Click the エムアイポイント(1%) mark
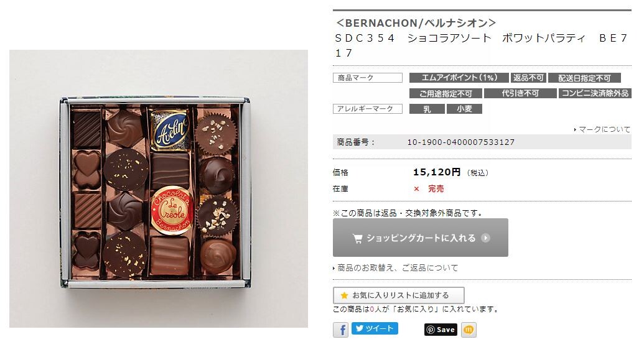This screenshot has height=347, width=644. (459, 78)
